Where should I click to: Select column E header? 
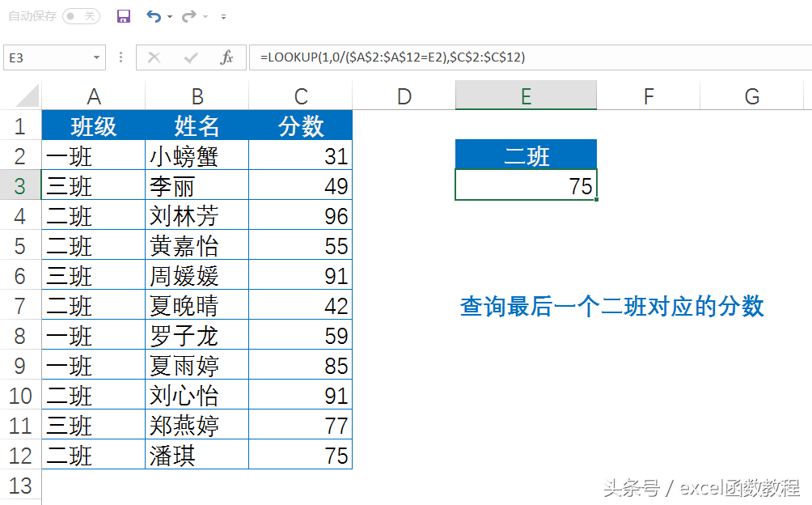[527, 95]
